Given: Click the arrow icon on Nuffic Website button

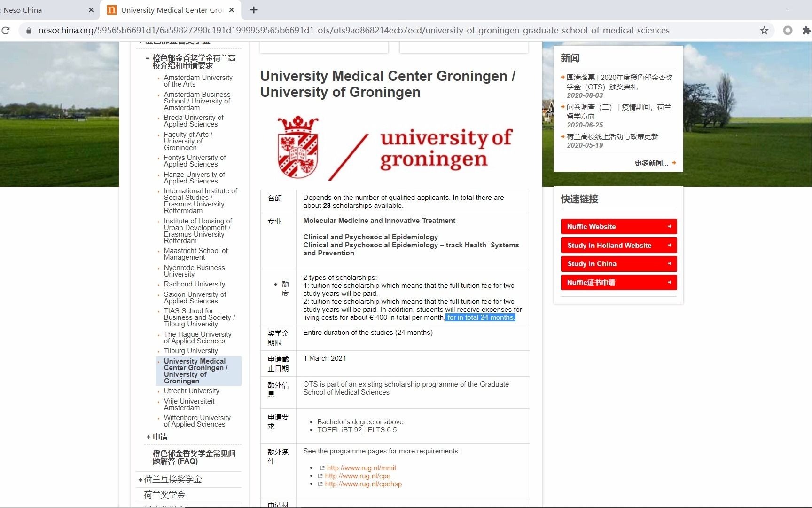Looking at the screenshot, I should pyautogui.click(x=670, y=227).
